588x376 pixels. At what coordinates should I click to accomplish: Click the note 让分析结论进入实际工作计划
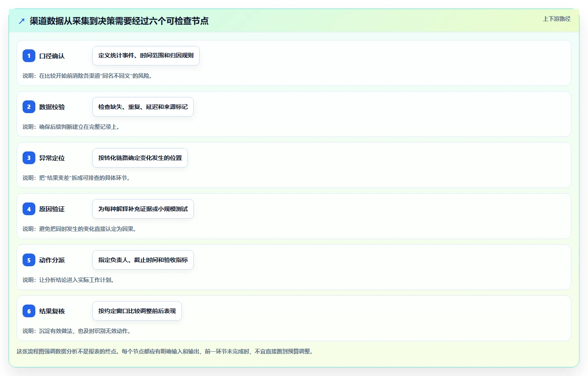pos(68,280)
